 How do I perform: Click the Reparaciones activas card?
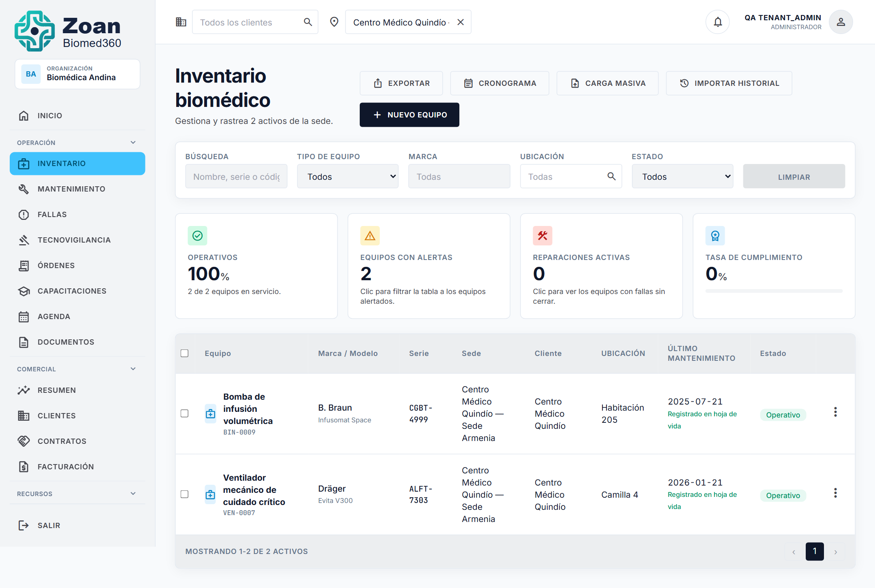(x=601, y=266)
